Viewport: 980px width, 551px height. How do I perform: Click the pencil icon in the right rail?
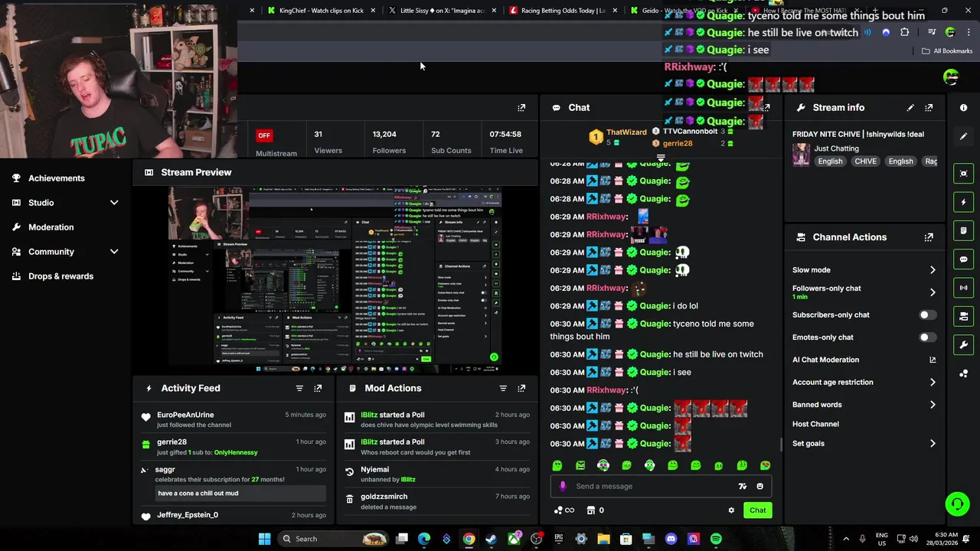click(964, 136)
